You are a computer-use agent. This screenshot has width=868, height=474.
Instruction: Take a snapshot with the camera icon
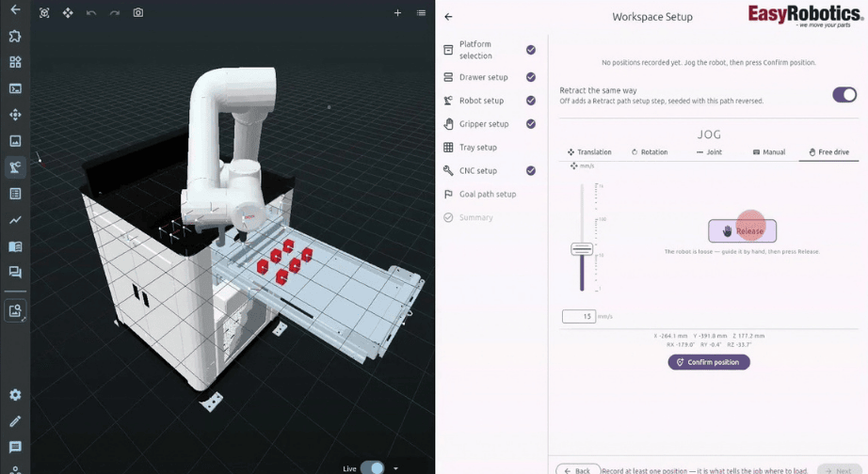coord(138,13)
